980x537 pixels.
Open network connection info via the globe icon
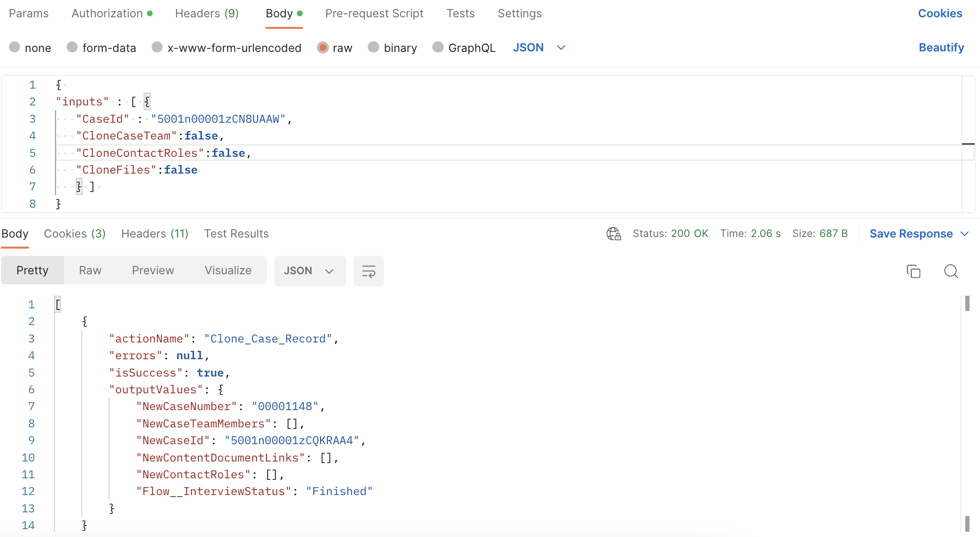point(613,234)
